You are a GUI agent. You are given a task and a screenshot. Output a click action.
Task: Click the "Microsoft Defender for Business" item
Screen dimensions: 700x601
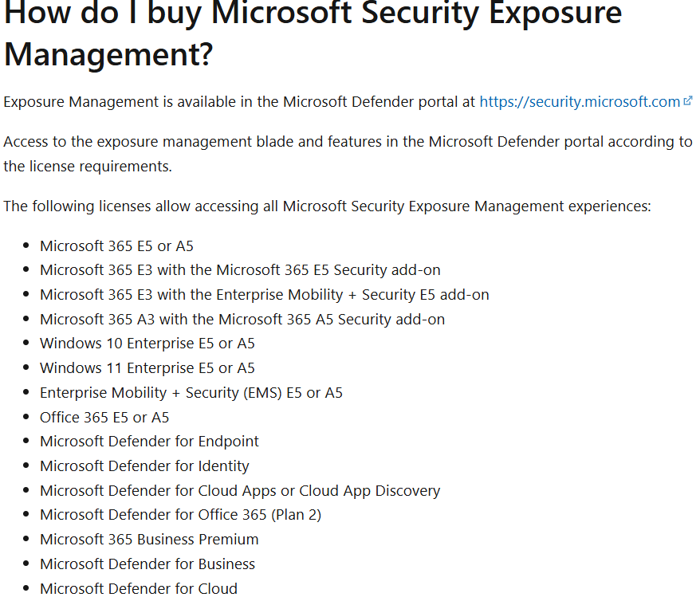[147, 564]
